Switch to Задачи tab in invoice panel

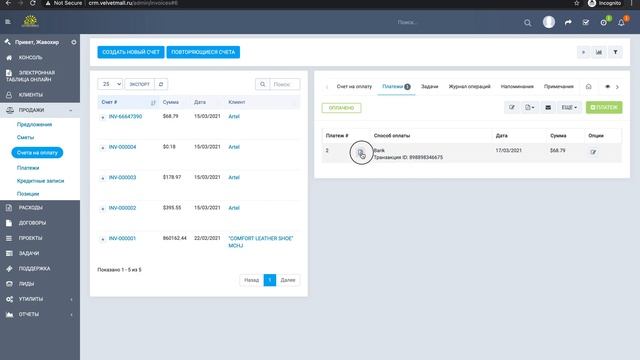click(429, 87)
